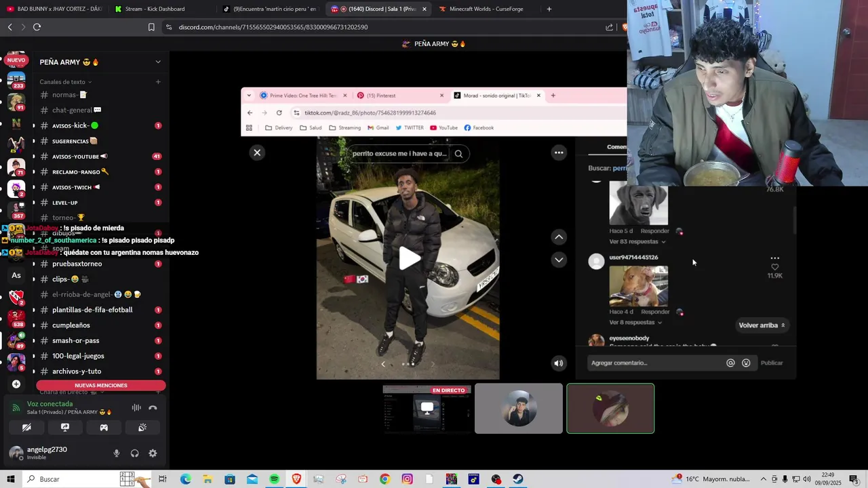Open options on user94714445126 comment
Viewport: 868px width, 488px height.
(775, 258)
